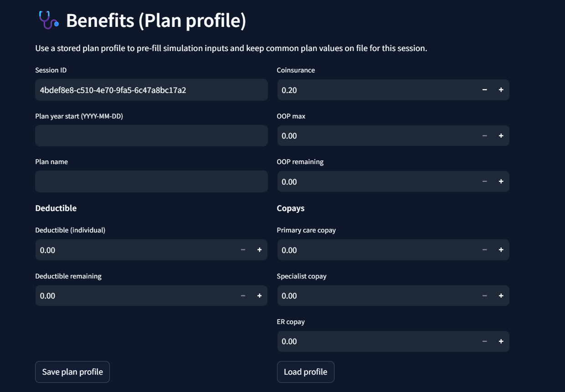Increase Coinsurance with plus button
This screenshot has height=392, width=565.
click(501, 90)
